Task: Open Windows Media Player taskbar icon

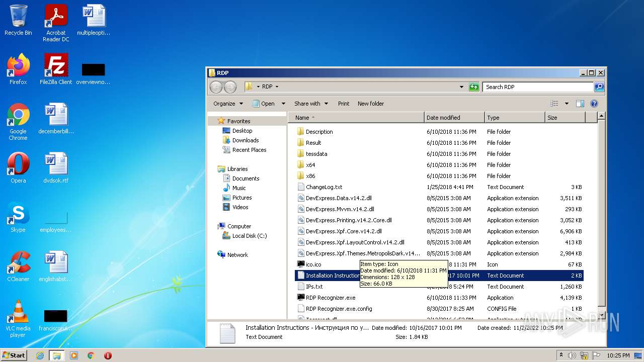Action: click(x=74, y=355)
